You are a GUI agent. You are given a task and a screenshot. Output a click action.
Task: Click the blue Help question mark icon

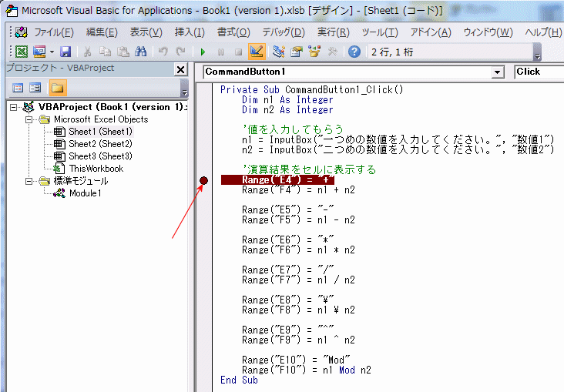click(354, 52)
